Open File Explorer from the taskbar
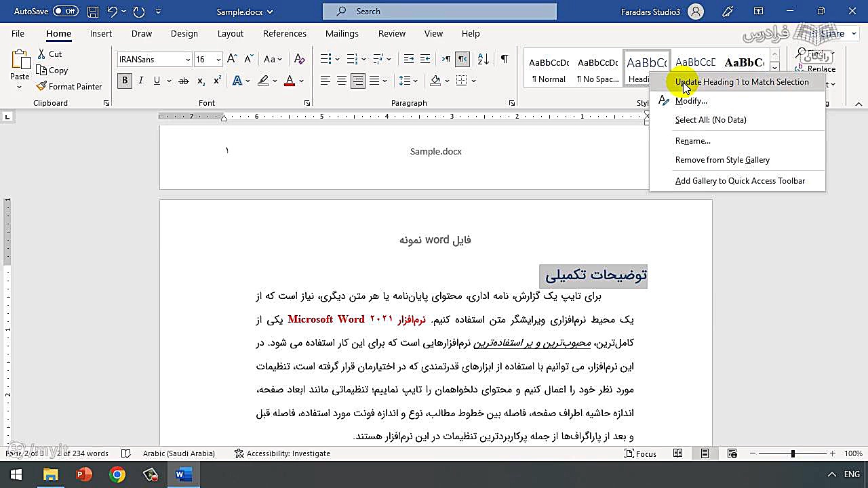The width and height of the screenshot is (868, 488). [x=51, y=474]
